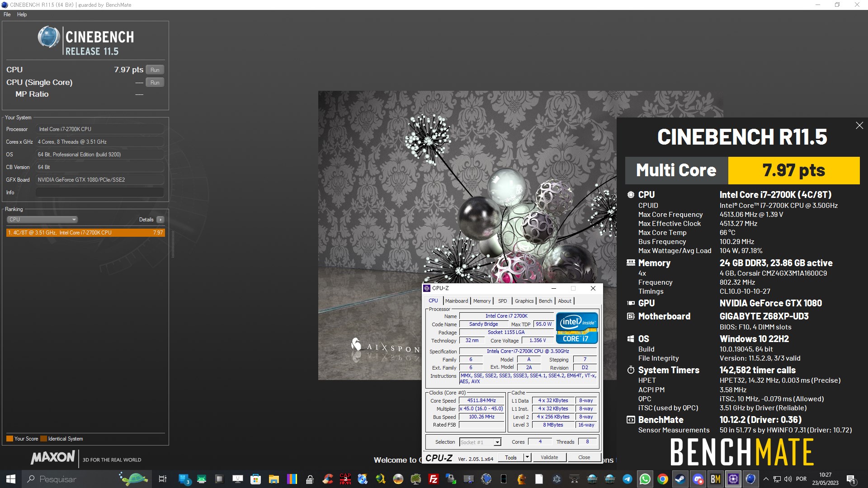Viewport: 868px width, 488px height.
Task: Open FileZilla from the taskbar
Action: 434,479
